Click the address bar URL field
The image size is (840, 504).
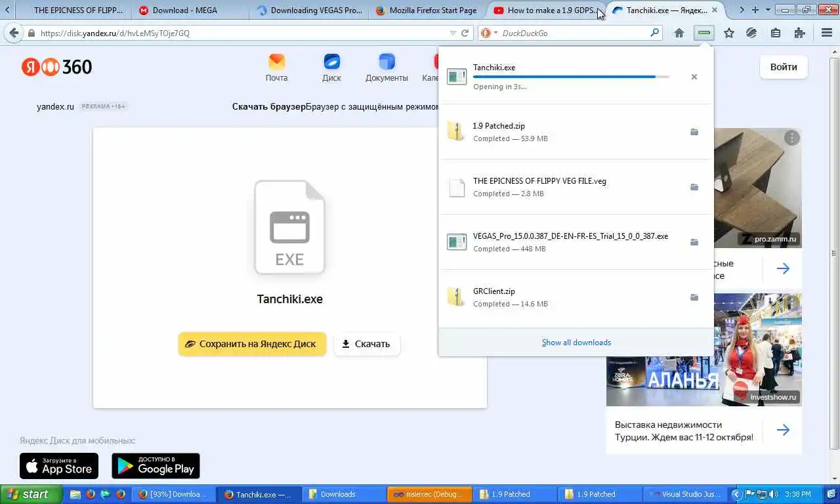point(243,33)
